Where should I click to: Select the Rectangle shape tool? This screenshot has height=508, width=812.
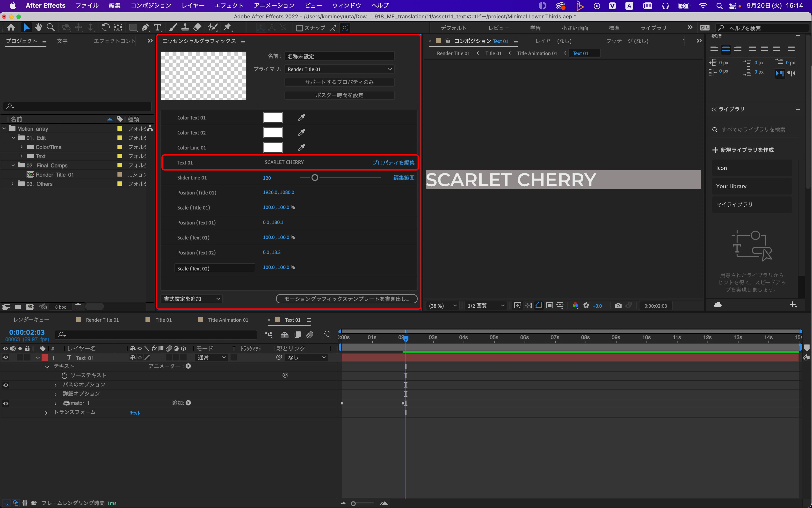tap(133, 28)
